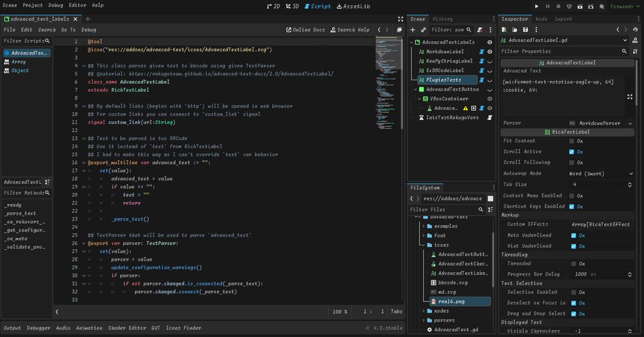Screen dimensions: 644x337
Task: Open Online Docs link
Action: coord(305,30)
